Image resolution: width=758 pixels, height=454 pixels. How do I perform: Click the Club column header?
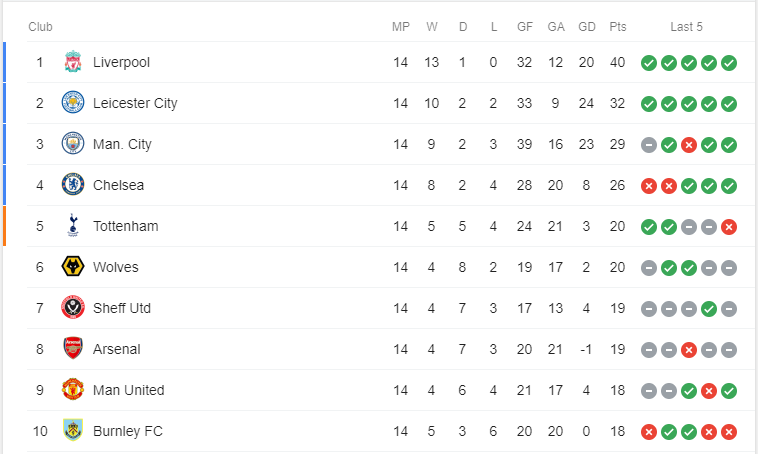tap(40, 26)
